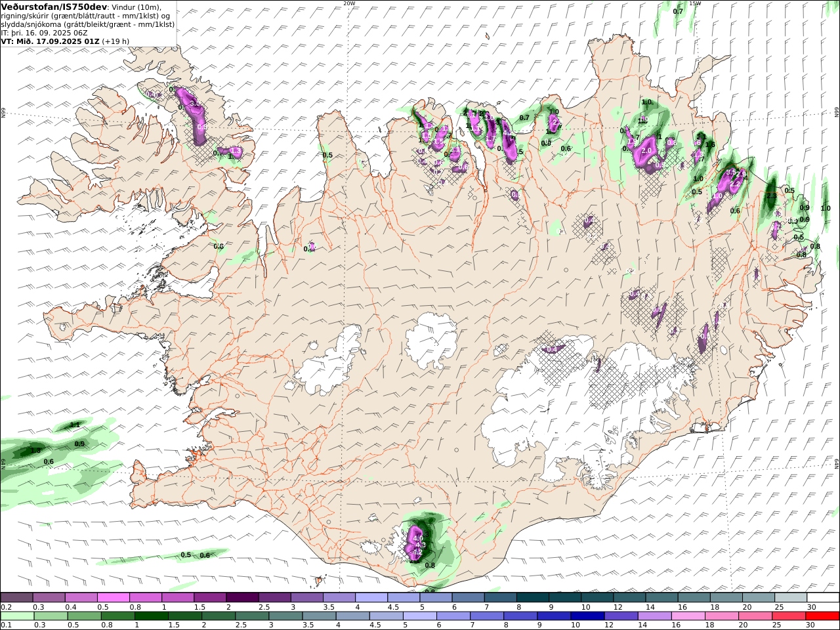Screen dimensions: 840x630
Task: Click the pale green rain swatch labeled 0.1
Action: 17,616
